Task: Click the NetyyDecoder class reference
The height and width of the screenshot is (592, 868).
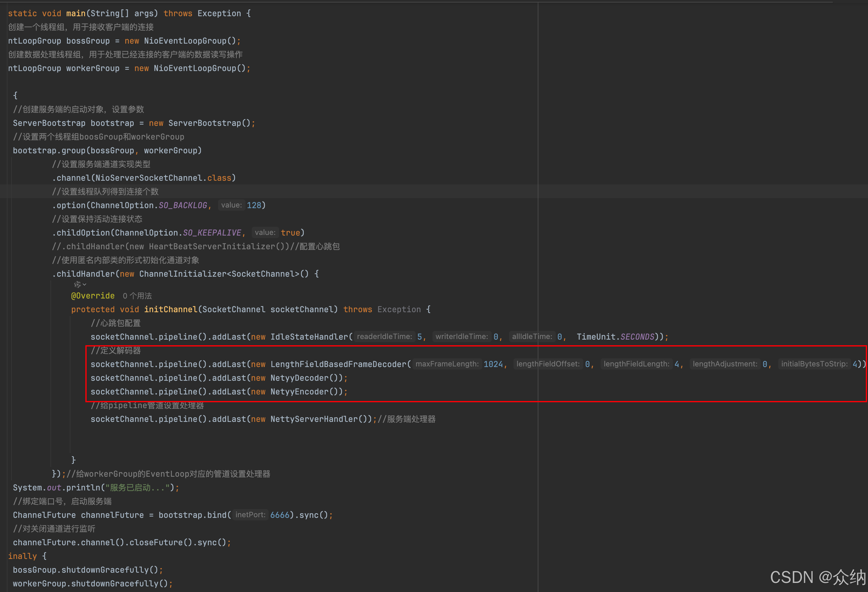Action: (x=299, y=378)
